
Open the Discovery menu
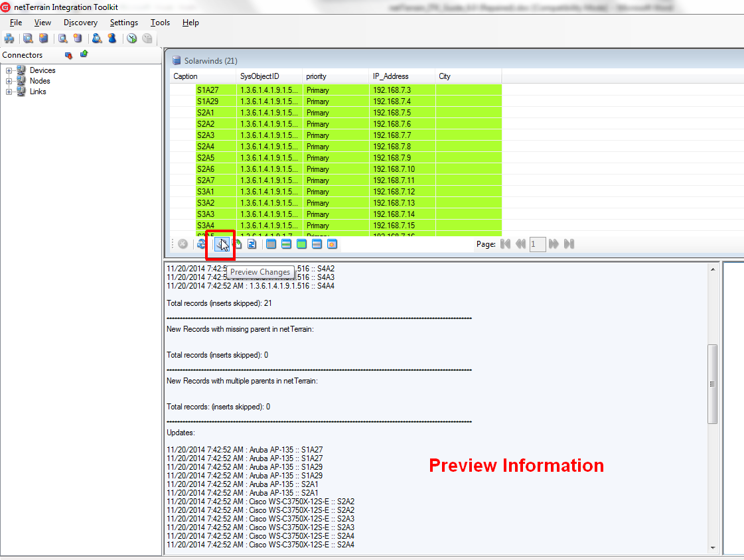pyautogui.click(x=80, y=23)
